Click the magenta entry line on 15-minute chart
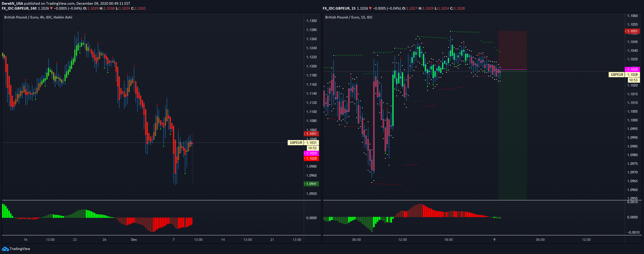 pos(513,69)
